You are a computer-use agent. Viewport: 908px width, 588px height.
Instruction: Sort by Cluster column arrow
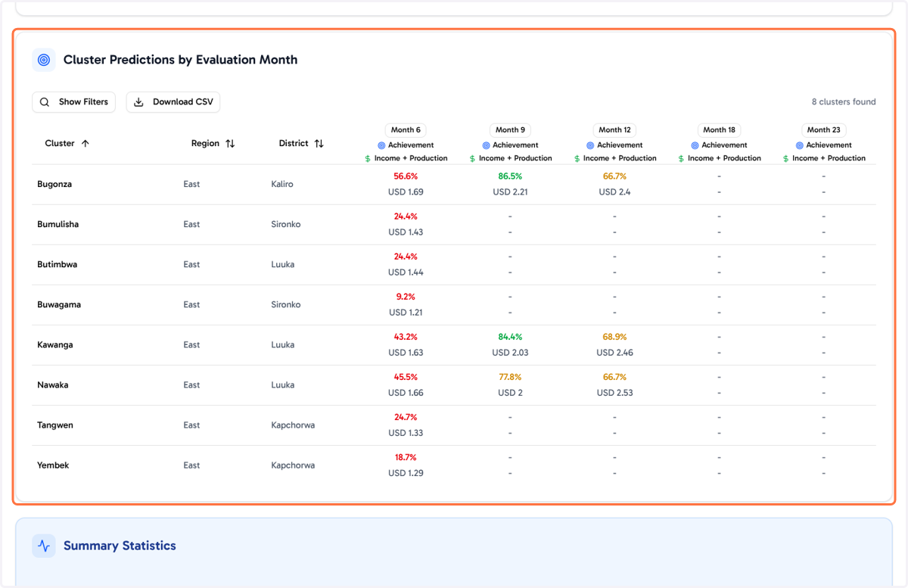click(86, 143)
